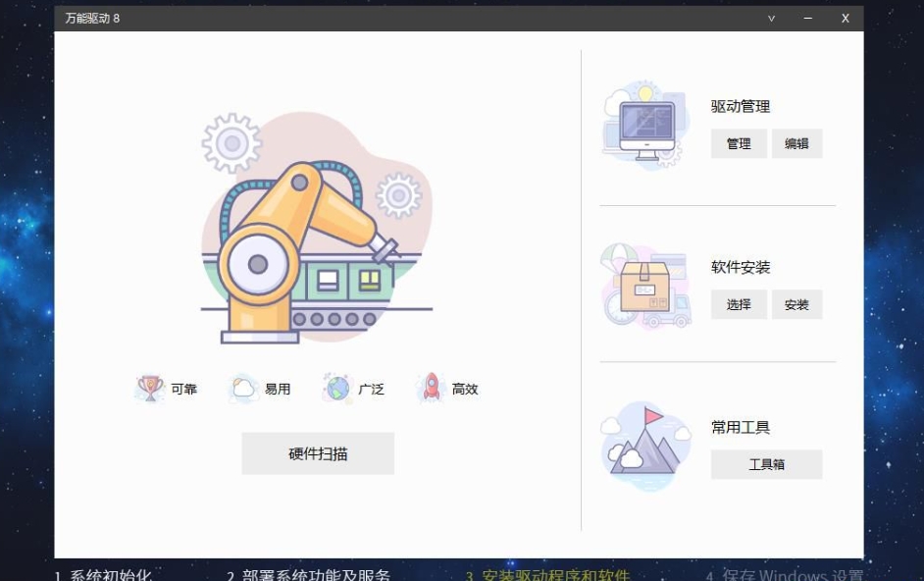Click the package box software install icon
Screen dimensions: 924x581
point(645,286)
